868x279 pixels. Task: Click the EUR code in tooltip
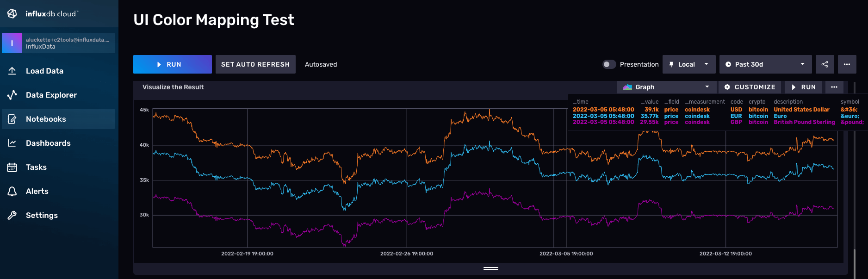[736, 116]
